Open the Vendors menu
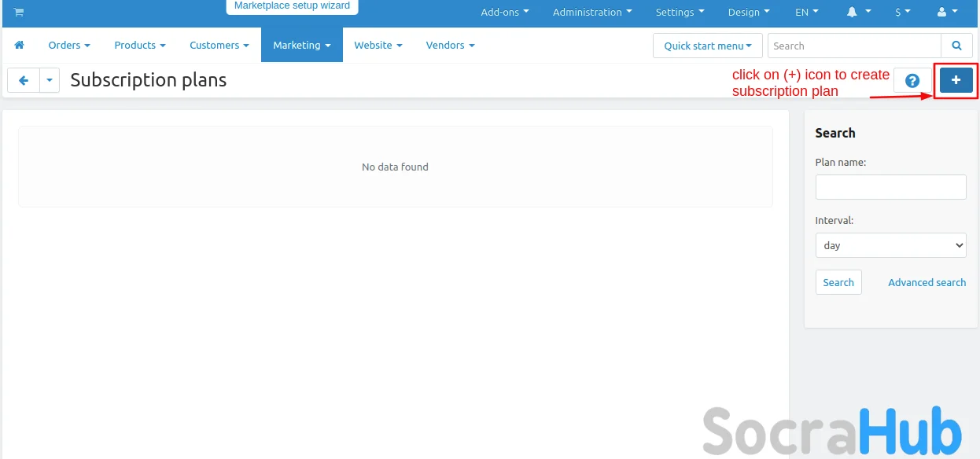The image size is (980, 459). coord(450,46)
